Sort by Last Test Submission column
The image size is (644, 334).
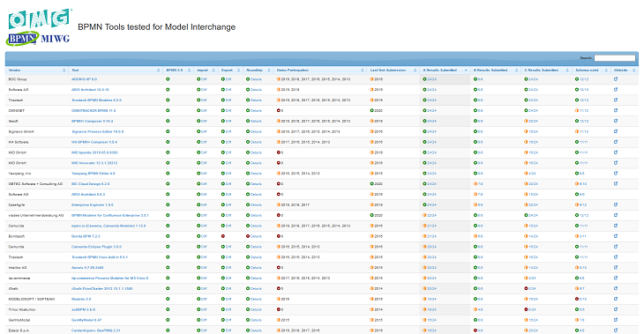point(393,71)
